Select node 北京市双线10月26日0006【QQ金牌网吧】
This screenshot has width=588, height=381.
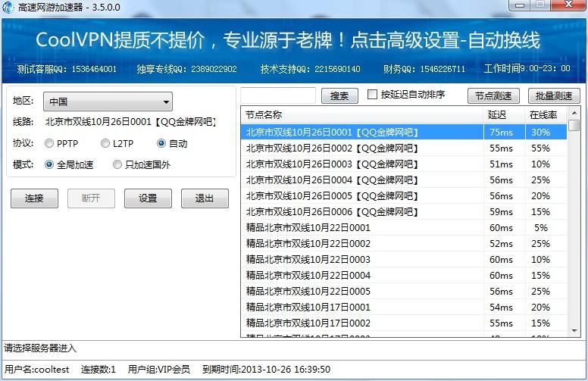tap(404, 212)
